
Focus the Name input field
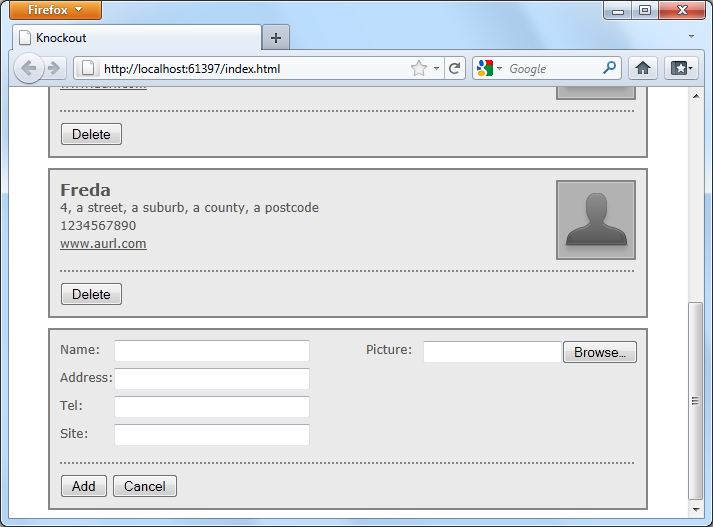[212, 351]
